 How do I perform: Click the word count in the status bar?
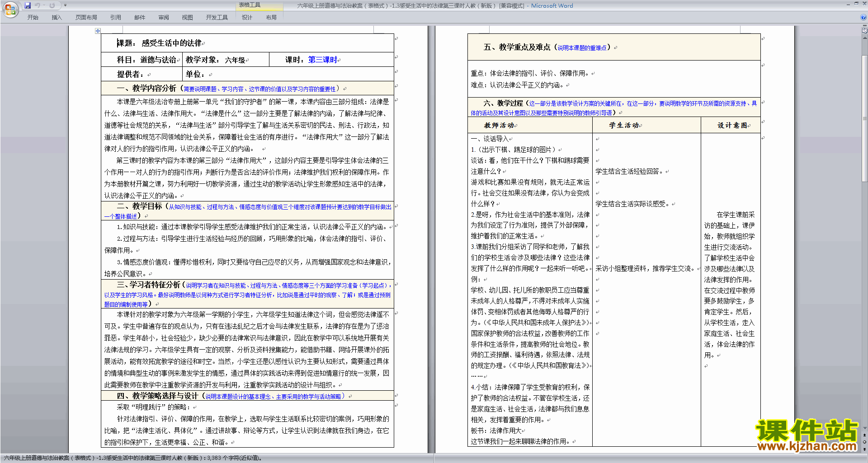point(234,458)
